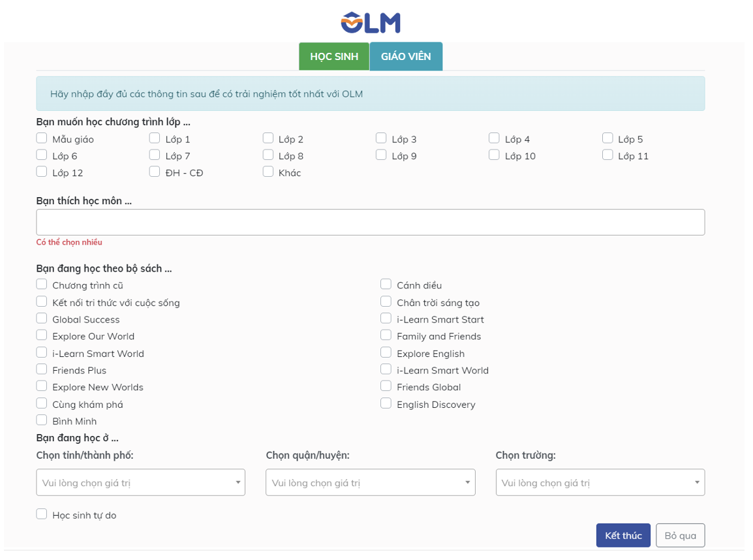Enable the ĐH - CĐ option

(155, 172)
